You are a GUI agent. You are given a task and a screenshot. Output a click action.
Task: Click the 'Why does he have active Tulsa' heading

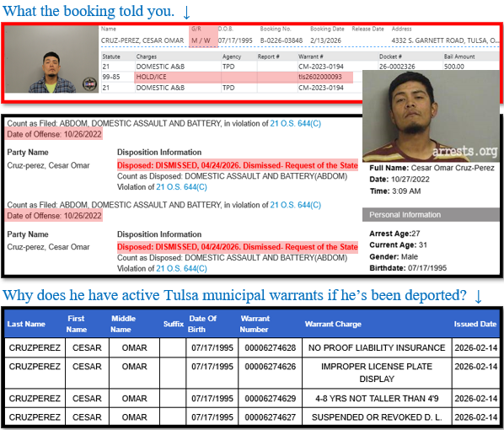point(234,295)
